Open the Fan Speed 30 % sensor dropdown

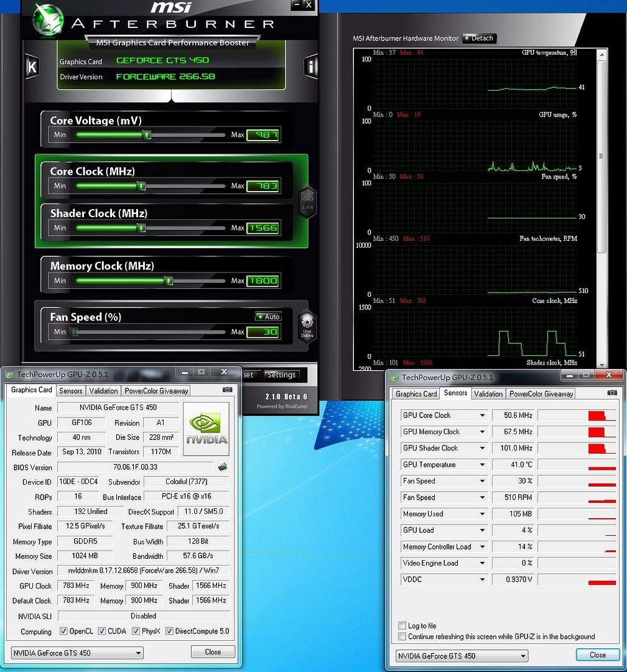click(x=482, y=481)
